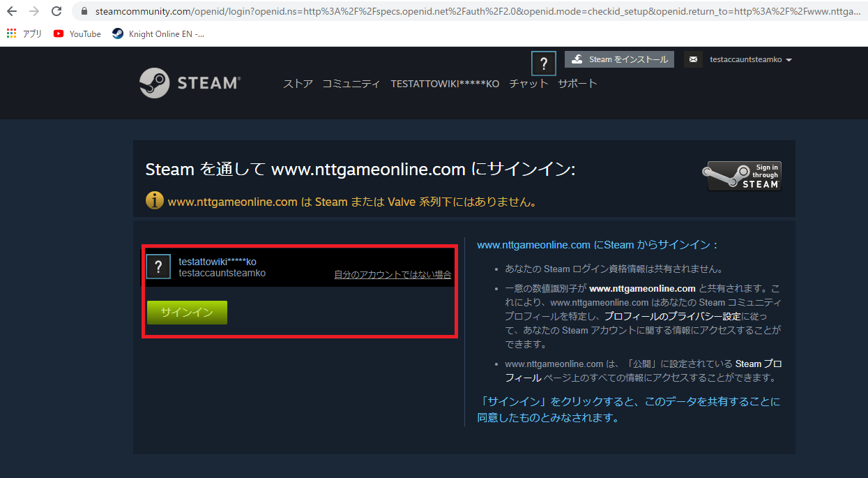The image size is (868, 478).
Task: Open the プロフィールのプライバシー設定 link
Action: (x=672, y=317)
